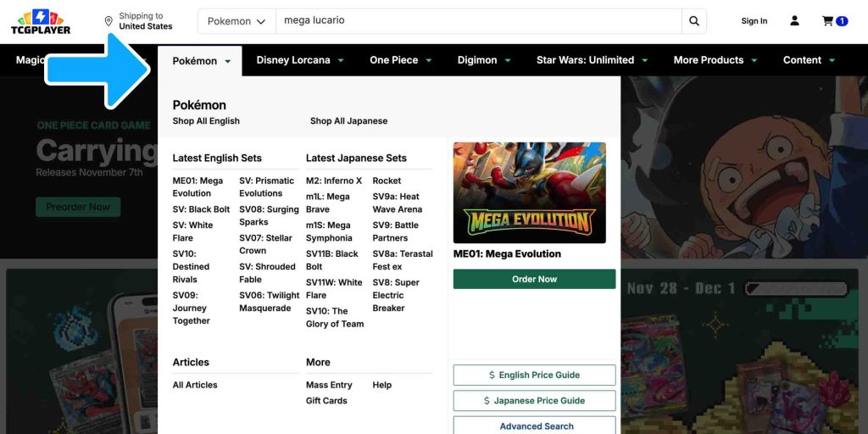Open the Star Wars: Unlimited menu
868x434 pixels.
pos(592,60)
